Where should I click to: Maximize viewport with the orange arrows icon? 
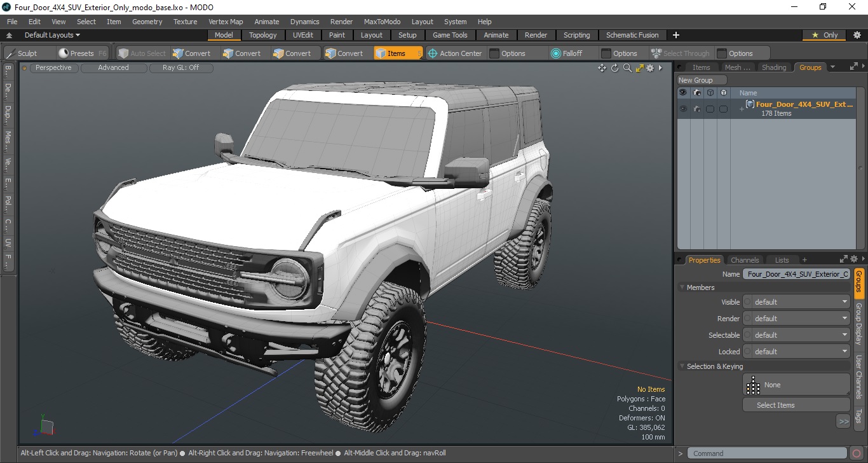639,68
